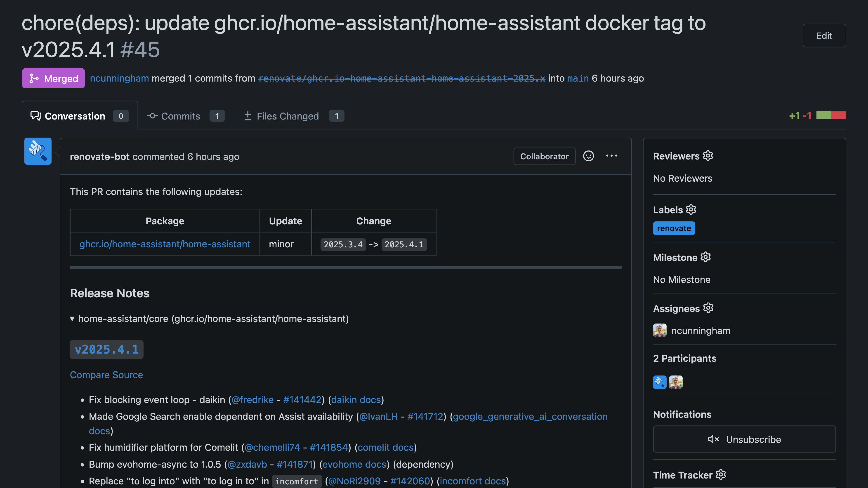
Task: Click the renovate-bot participant avatar
Action: pyautogui.click(x=659, y=382)
